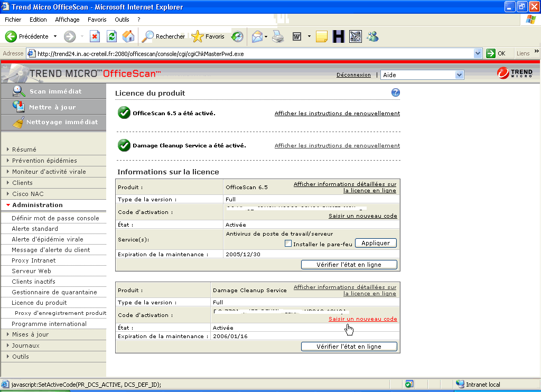
Task: Click the Déconnexion link
Action: click(x=353, y=75)
